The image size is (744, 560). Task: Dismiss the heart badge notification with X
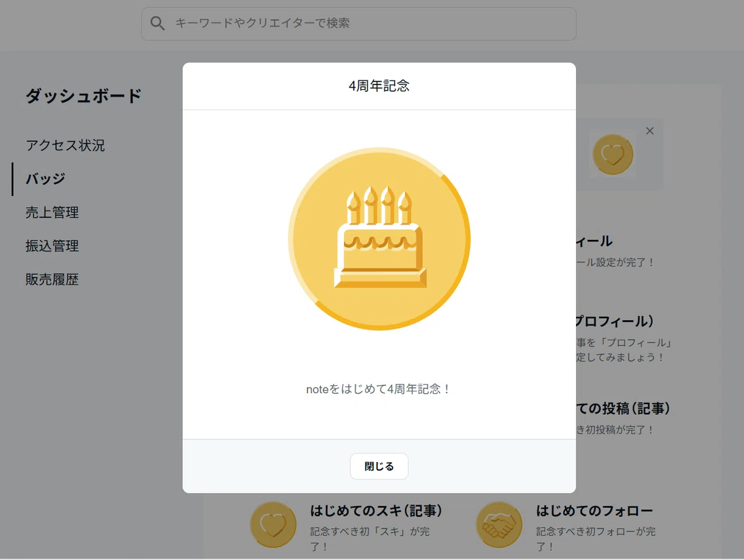pyautogui.click(x=650, y=131)
